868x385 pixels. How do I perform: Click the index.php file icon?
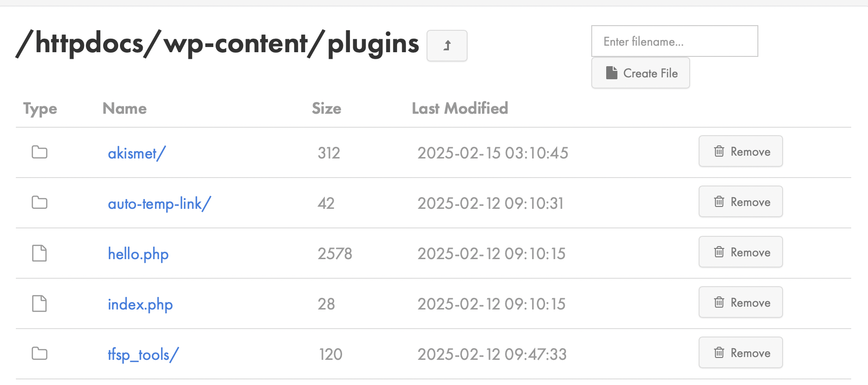click(40, 303)
